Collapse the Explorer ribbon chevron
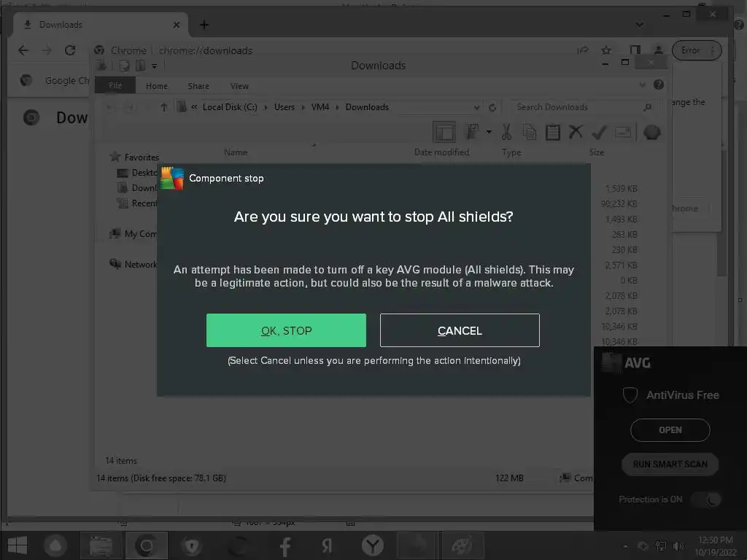The height and width of the screenshot is (560, 747). pos(642,85)
